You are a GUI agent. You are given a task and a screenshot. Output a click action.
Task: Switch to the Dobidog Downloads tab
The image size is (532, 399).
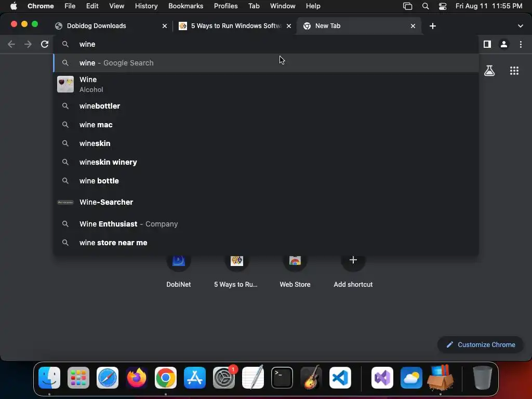111,26
